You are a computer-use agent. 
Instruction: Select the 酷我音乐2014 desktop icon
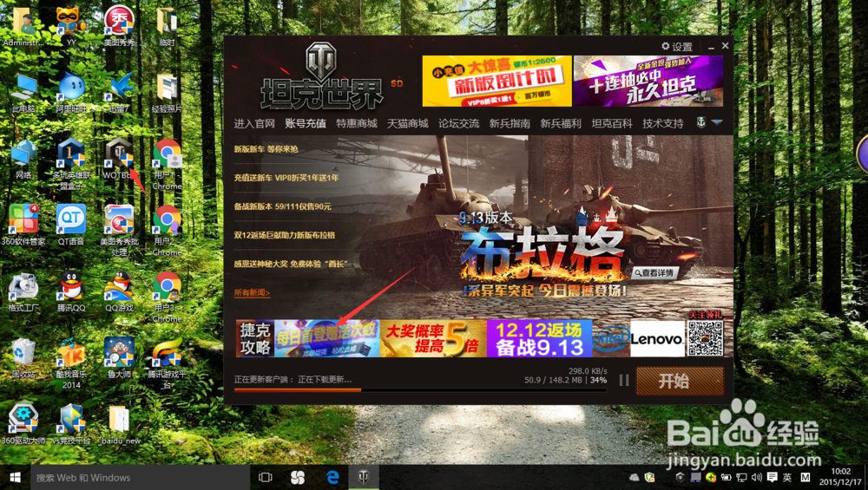click(71, 363)
